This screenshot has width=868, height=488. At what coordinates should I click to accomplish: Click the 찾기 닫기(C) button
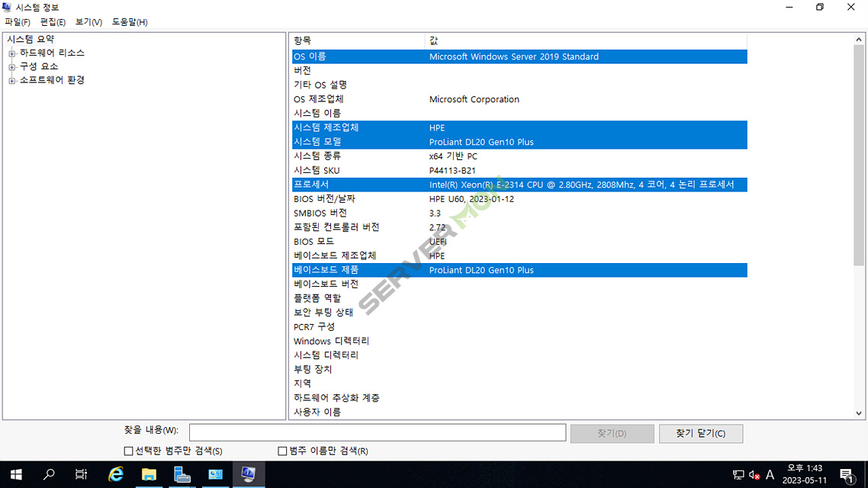701,433
